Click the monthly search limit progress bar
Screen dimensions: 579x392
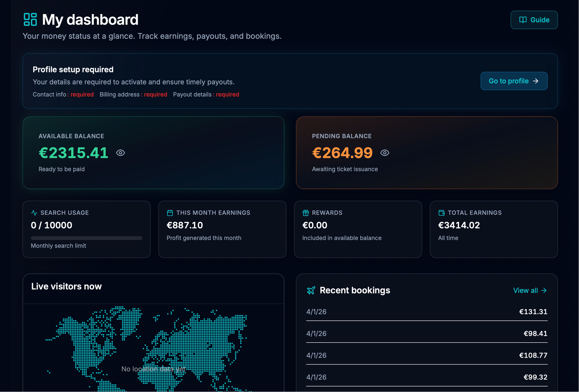click(86, 238)
